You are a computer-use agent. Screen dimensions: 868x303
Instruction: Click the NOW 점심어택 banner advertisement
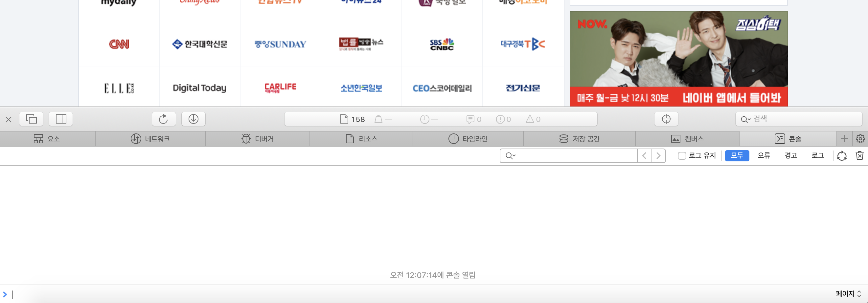(679, 59)
